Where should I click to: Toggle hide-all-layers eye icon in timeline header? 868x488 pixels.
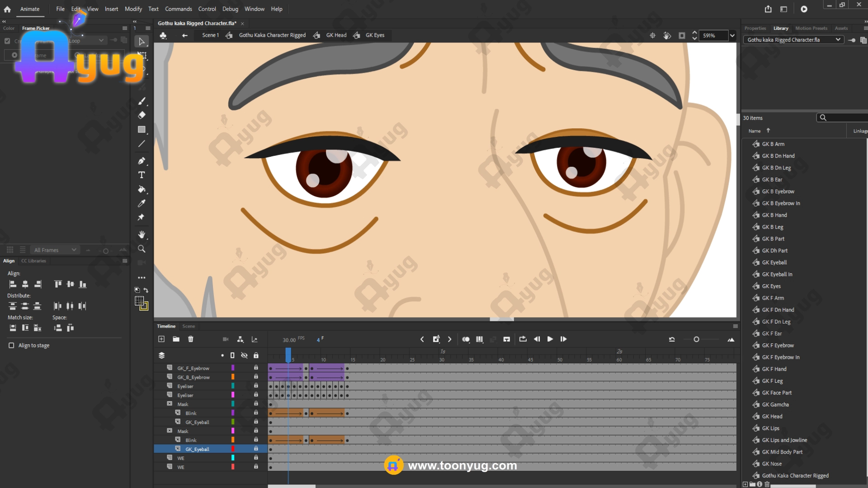click(x=244, y=356)
